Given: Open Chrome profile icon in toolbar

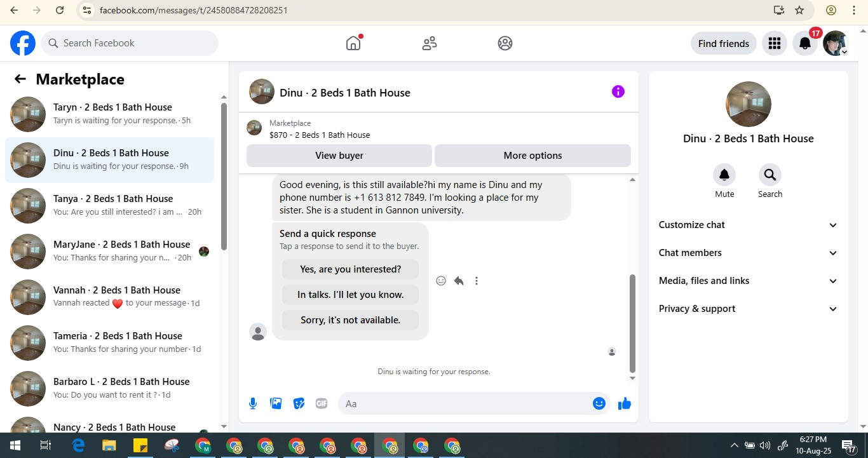Looking at the screenshot, I should click(x=831, y=10).
